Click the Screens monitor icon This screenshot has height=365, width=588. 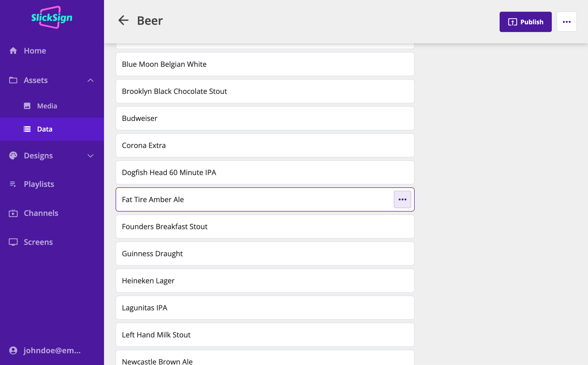pyautogui.click(x=13, y=242)
